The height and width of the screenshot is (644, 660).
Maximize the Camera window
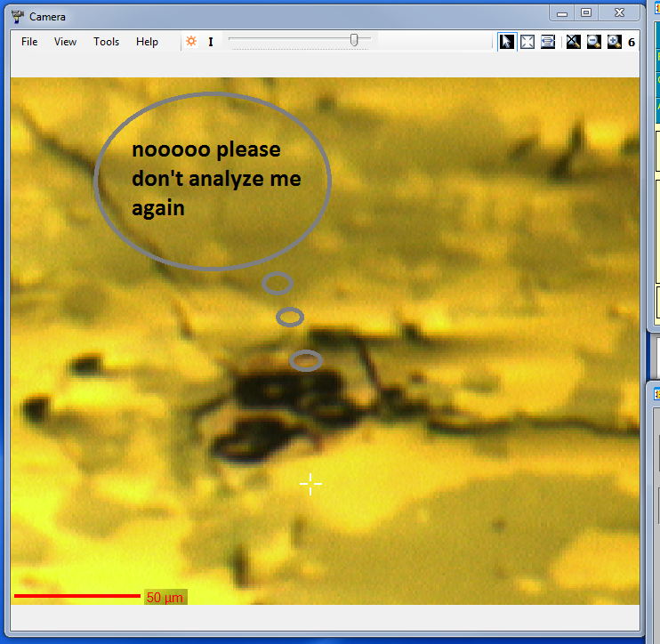tap(586, 13)
